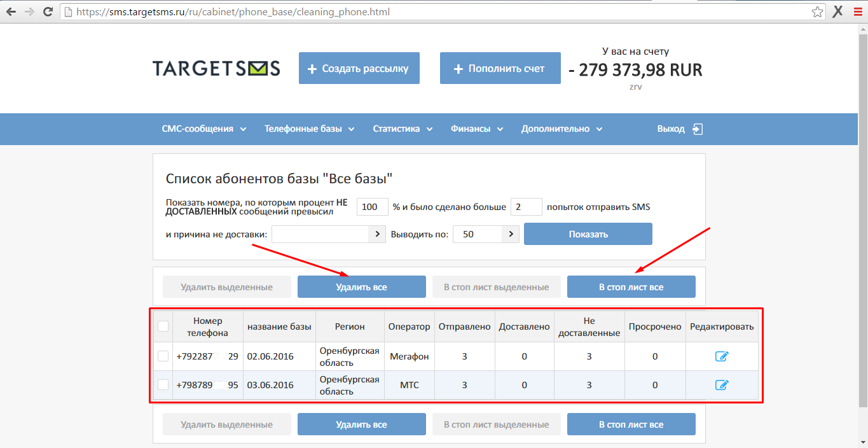
Task: Click the Выход link
Action: (x=671, y=129)
